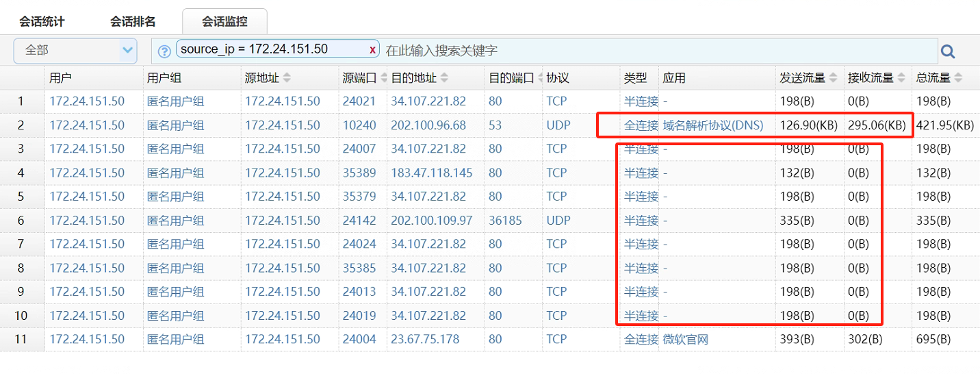Click source port 24142
Viewport: 980px width, 374px height.
click(359, 221)
